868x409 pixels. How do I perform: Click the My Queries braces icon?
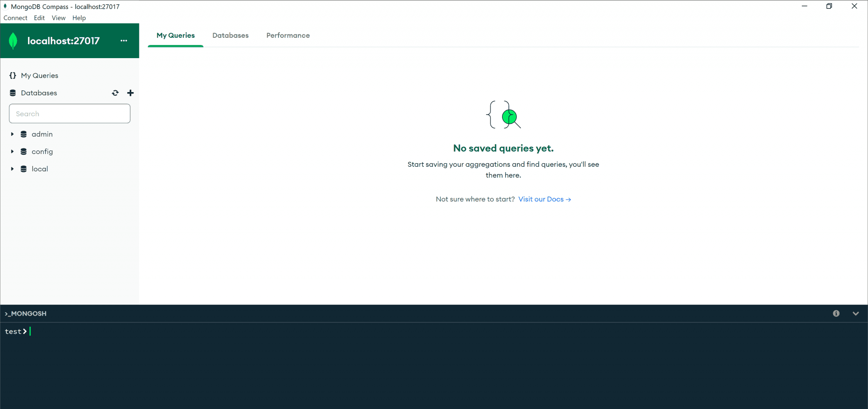[x=13, y=75]
